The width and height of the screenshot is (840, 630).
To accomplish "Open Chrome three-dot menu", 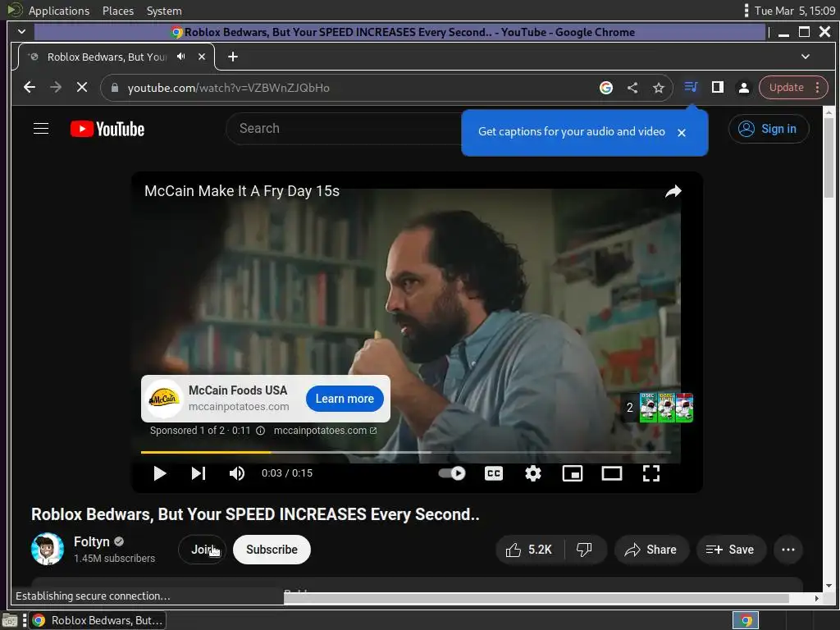I will tap(818, 87).
